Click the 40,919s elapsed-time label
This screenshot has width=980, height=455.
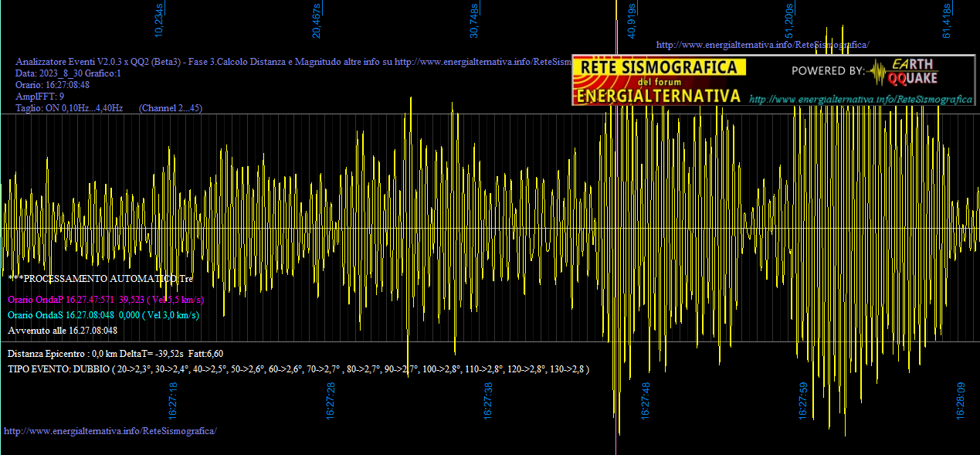632,21
